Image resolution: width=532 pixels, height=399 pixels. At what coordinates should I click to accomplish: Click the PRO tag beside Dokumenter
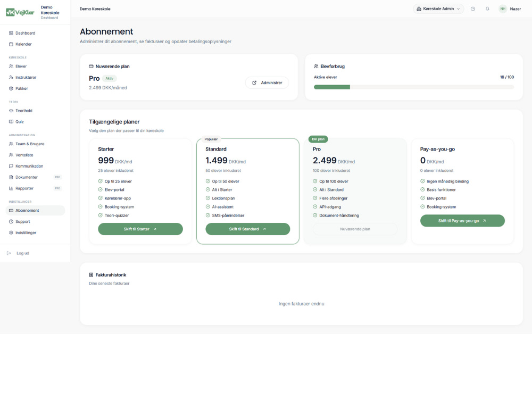(57, 177)
